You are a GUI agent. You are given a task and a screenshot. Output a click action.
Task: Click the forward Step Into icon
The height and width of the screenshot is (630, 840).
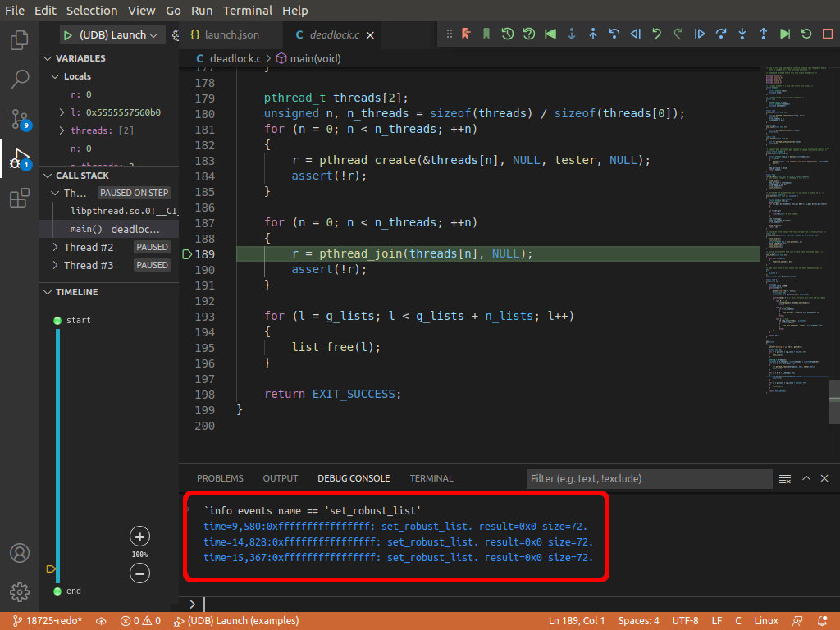742,34
